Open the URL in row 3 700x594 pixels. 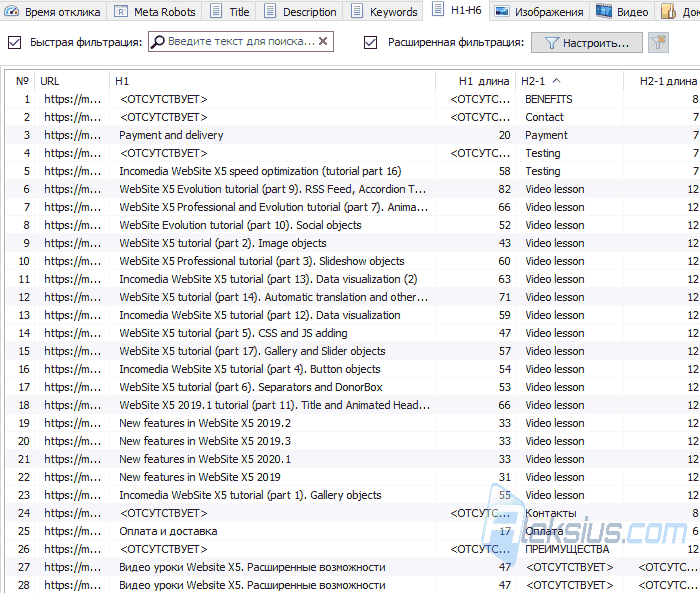coord(72,135)
